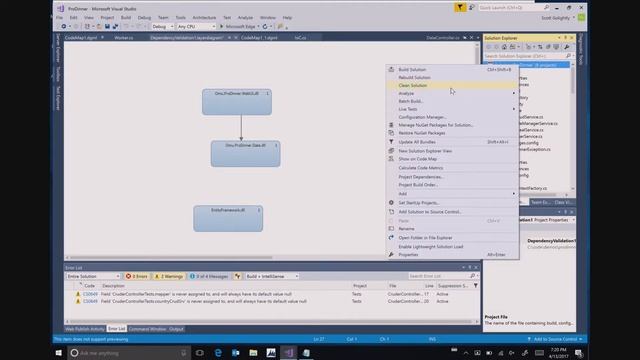This screenshot has height=360, width=640.
Task: Click Solution Explorer Show All Files icon
Action: click(x=556, y=47)
